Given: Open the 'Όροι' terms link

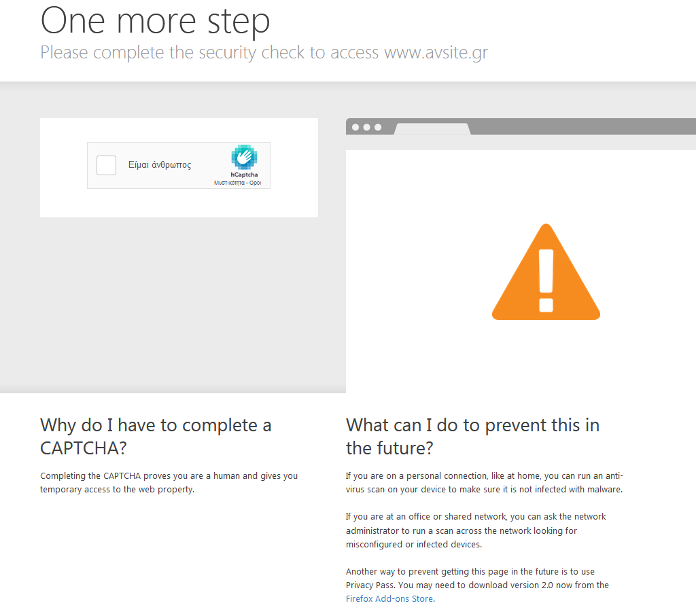Looking at the screenshot, I should click(x=256, y=183).
